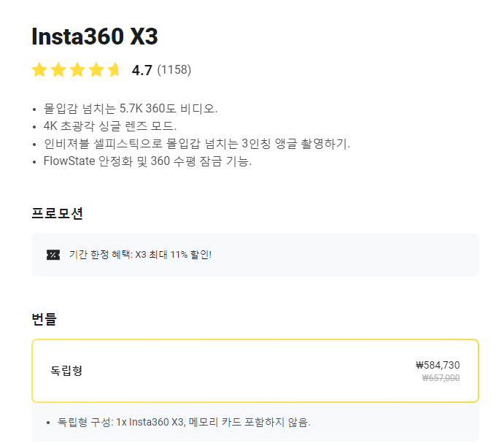Click the third rating star
The width and height of the screenshot is (504, 446).
point(77,70)
